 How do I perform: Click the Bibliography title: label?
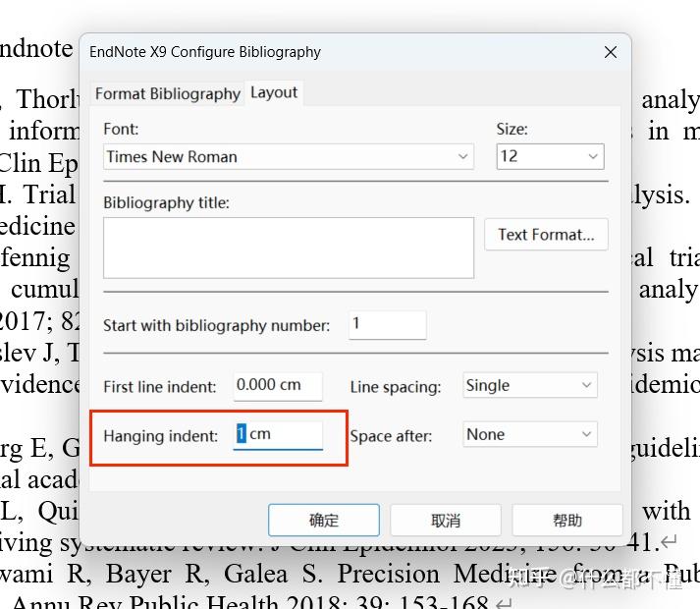point(166,203)
